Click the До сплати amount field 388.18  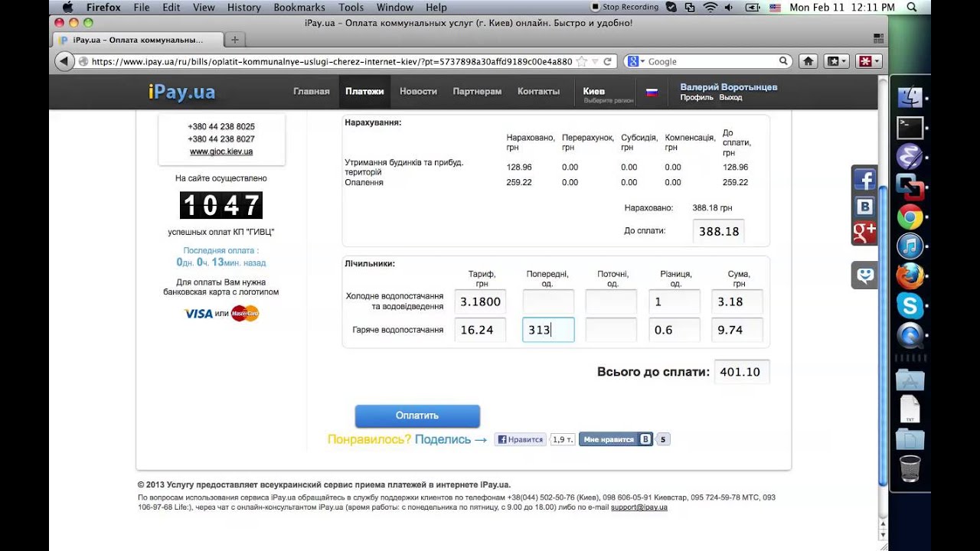[x=718, y=231]
